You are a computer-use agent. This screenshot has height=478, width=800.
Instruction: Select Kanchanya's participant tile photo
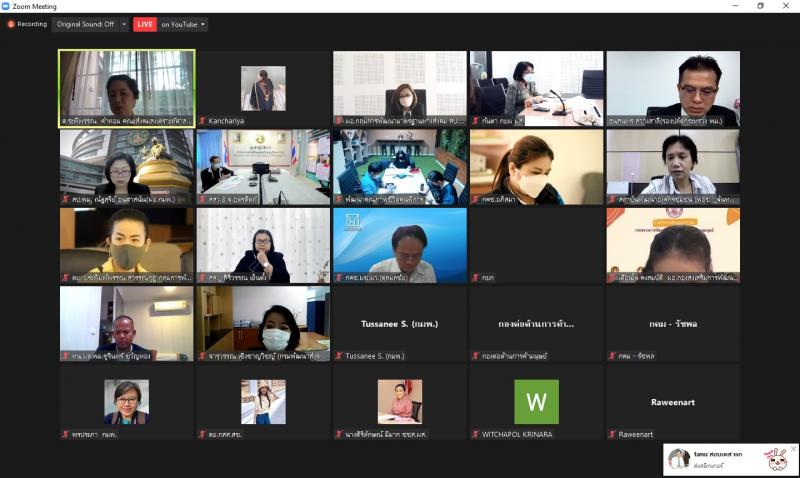click(263, 88)
